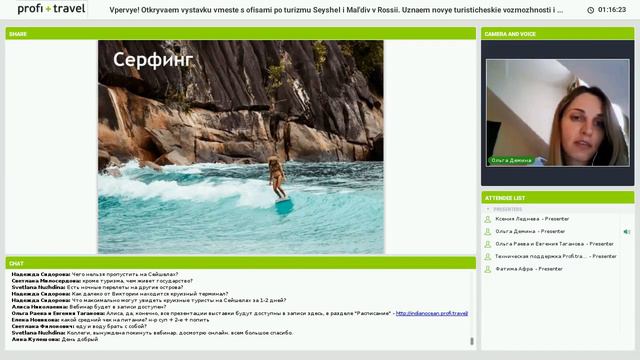Click the reply from Ольга Раева и Евгения Таганова in chat

[x=240, y=313]
